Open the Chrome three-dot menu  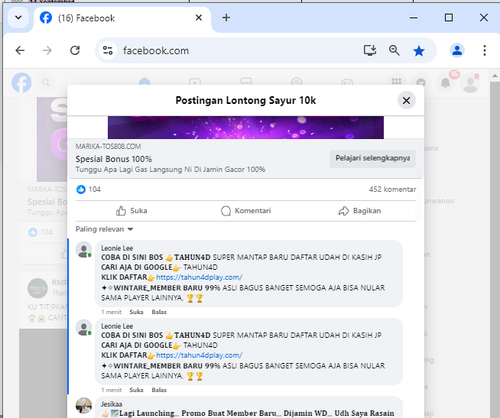point(484,51)
